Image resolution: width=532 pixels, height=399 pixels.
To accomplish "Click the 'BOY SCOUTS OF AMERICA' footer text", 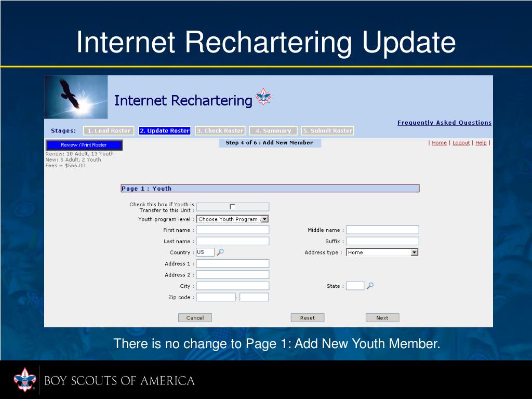I will click(x=119, y=381).
